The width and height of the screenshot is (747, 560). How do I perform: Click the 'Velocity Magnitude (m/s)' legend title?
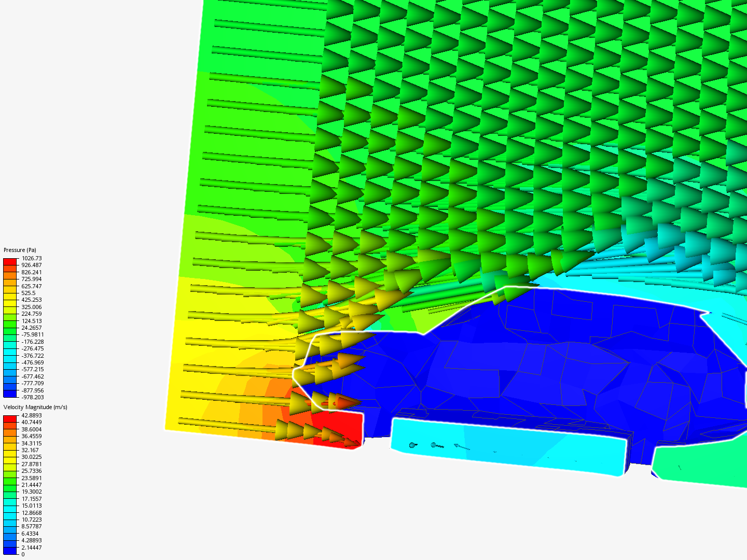[35, 407]
